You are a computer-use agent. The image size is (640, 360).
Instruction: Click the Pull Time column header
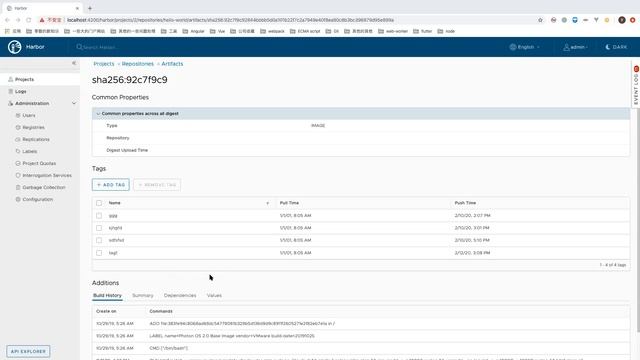click(x=289, y=203)
